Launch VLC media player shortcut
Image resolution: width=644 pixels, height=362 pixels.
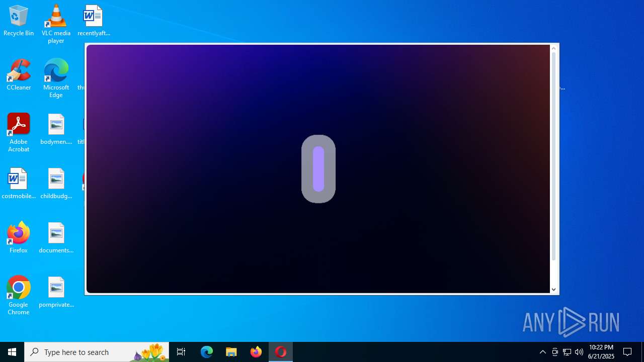click(56, 24)
